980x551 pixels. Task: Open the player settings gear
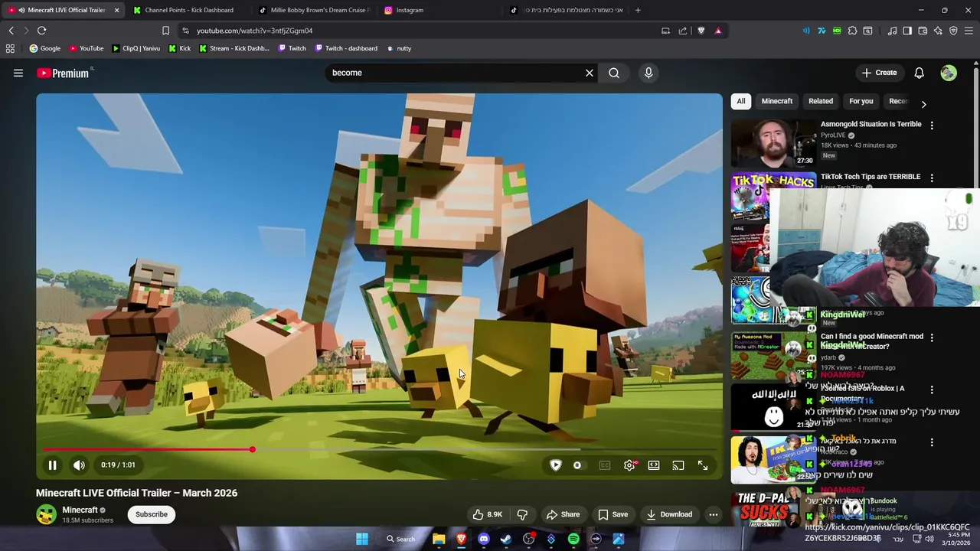point(629,465)
